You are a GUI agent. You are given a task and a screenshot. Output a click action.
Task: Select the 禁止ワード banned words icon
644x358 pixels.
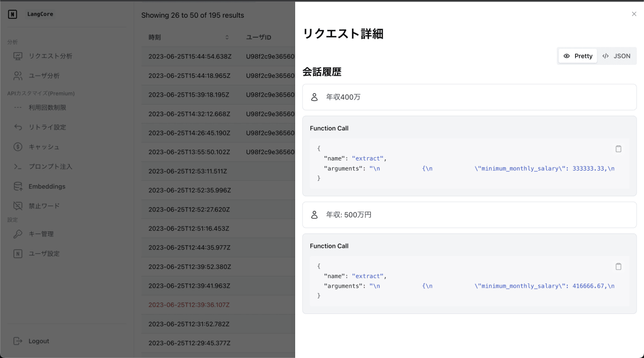tap(18, 206)
